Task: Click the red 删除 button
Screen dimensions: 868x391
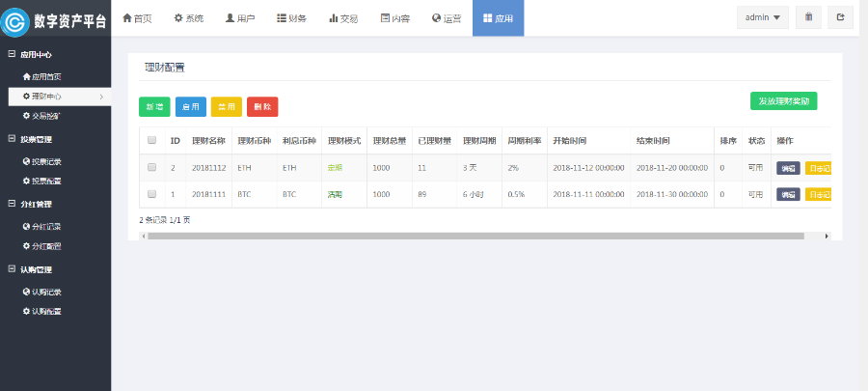Action: (x=262, y=107)
